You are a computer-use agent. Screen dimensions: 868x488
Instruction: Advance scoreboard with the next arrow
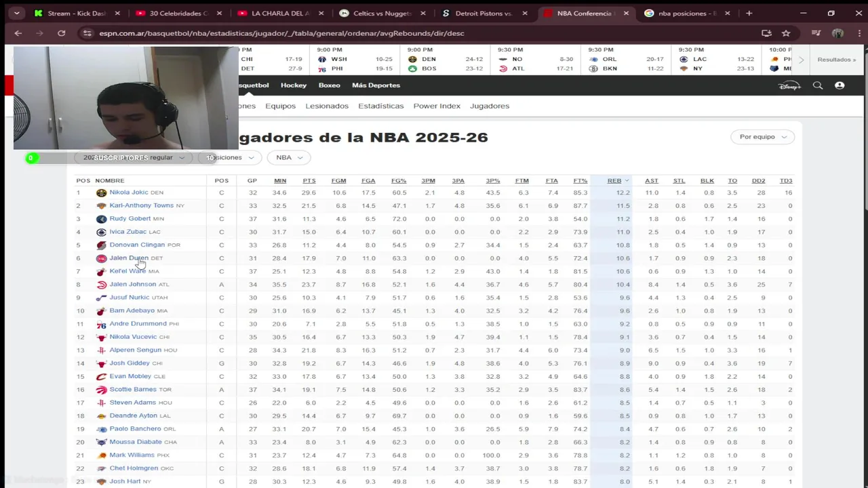[801, 60]
